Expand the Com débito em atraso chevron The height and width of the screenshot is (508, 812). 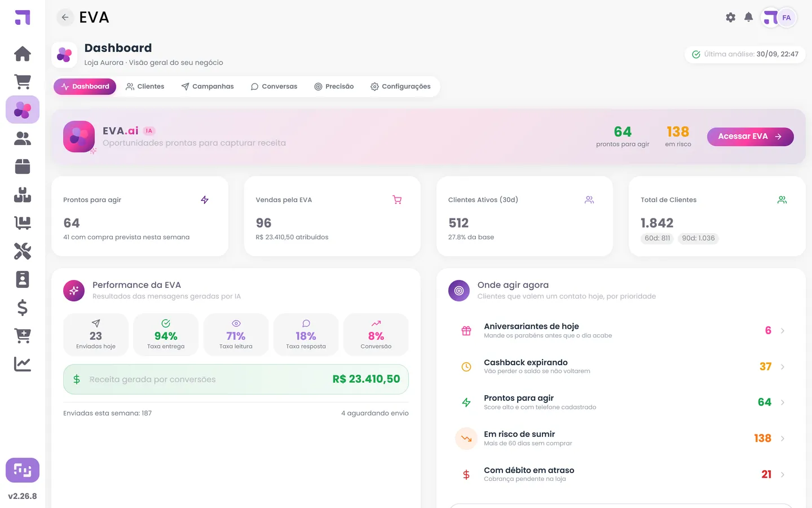point(783,475)
